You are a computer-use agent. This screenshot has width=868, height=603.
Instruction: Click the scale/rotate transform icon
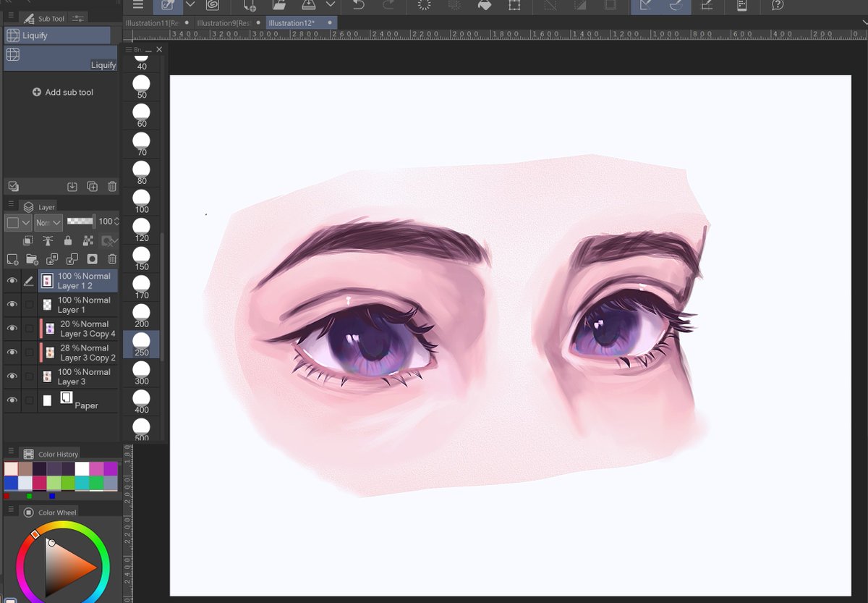514,5
